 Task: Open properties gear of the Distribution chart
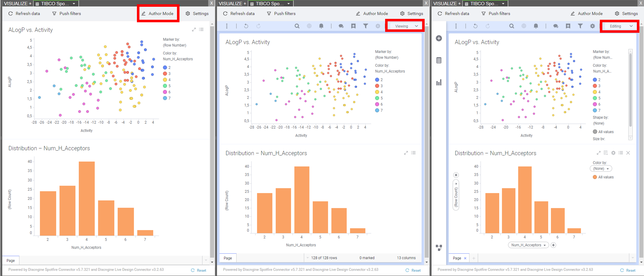(x=613, y=153)
